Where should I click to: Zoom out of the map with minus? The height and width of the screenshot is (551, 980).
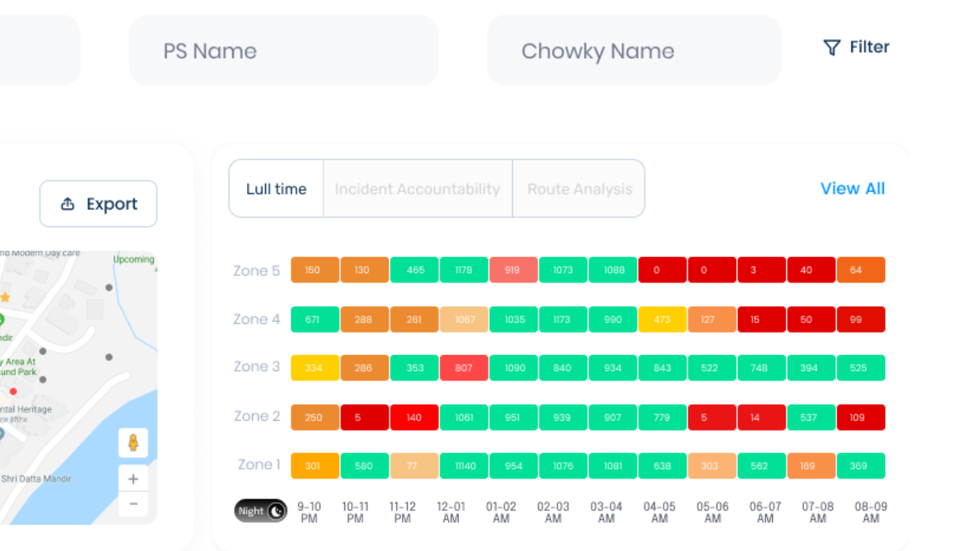point(133,504)
